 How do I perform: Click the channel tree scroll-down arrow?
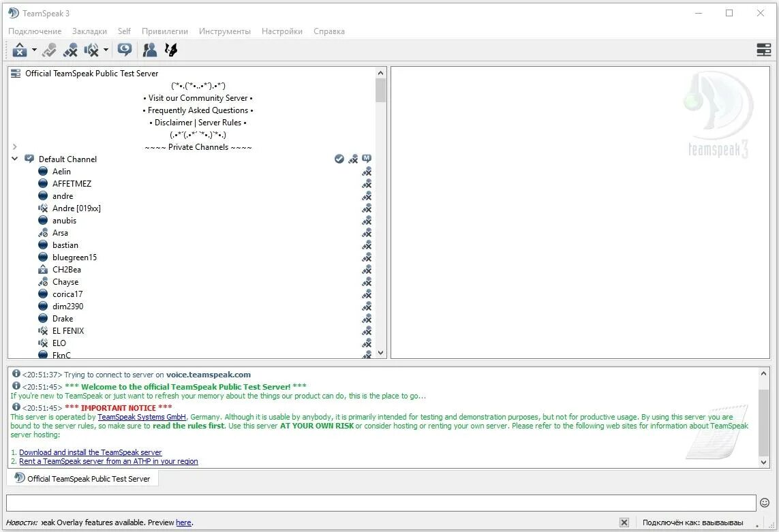point(380,353)
